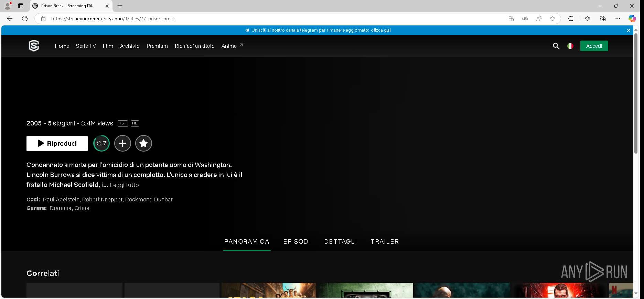Go to Home in site navigation

(62, 46)
